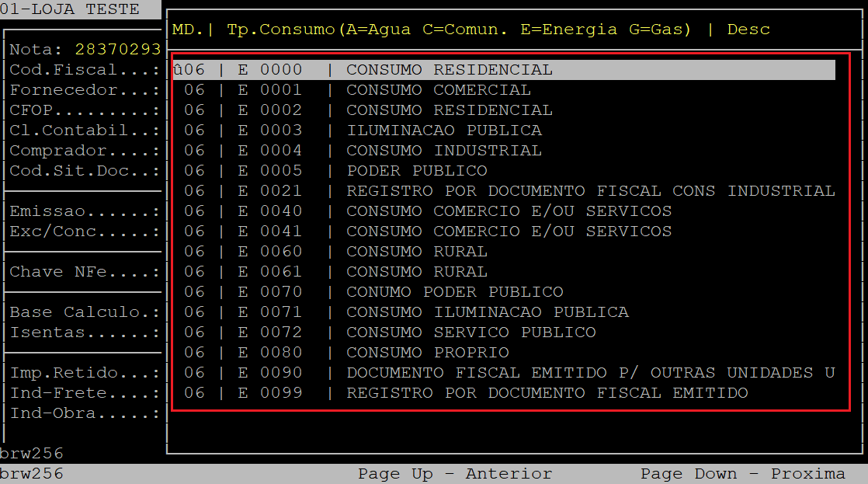This screenshot has width=868, height=484.
Task: Choose code 0003 Iluminacao Publica
Action: (x=443, y=131)
